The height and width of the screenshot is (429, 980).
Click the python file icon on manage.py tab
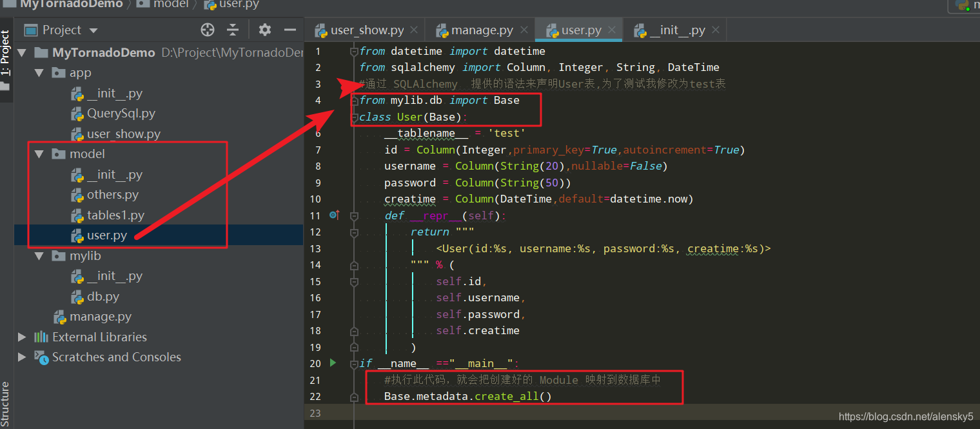442,30
